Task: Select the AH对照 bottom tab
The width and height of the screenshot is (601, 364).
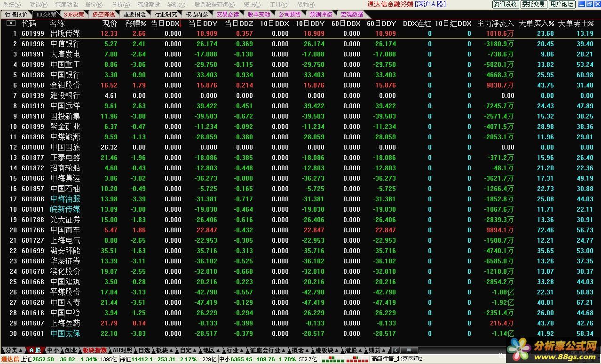Action: tap(122, 350)
